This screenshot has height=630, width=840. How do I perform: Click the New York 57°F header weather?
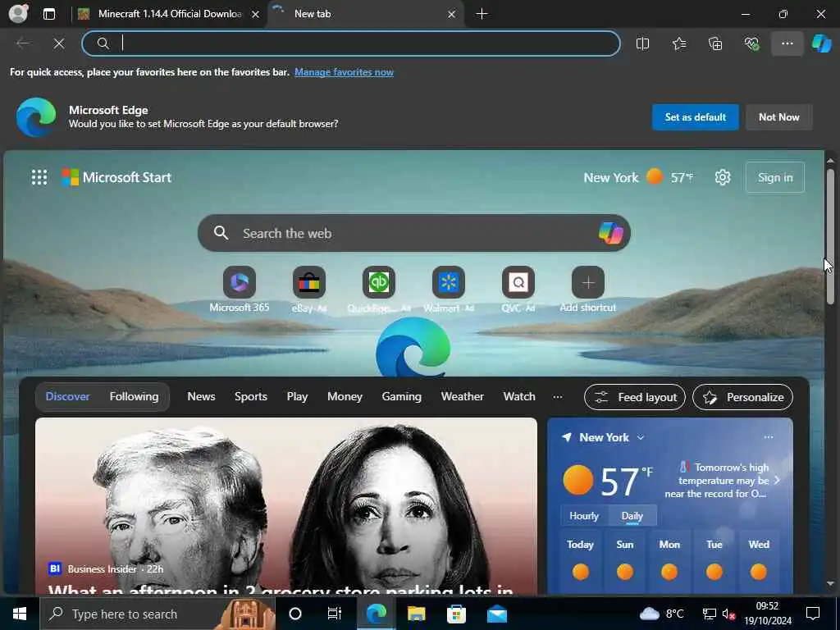[638, 177]
